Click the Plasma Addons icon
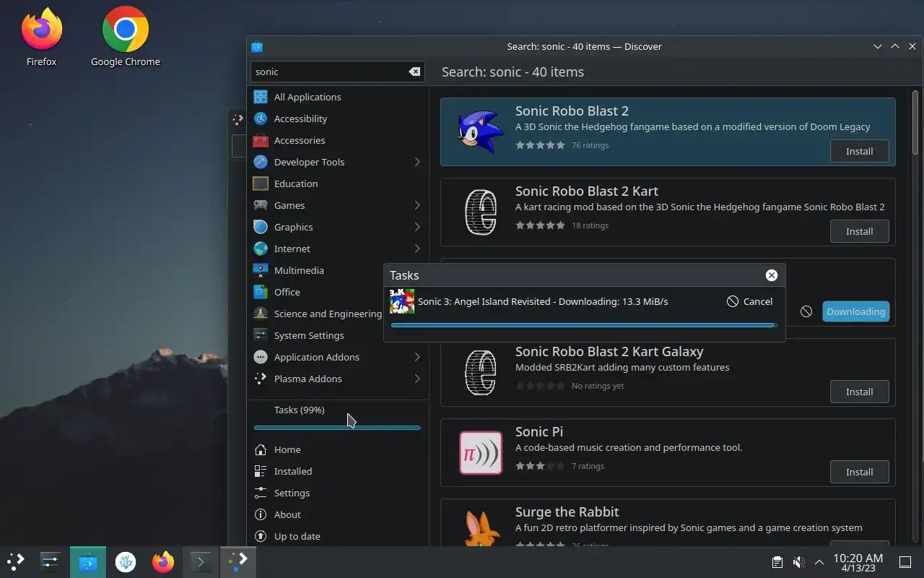 pyautogui.click(x=261, y=379)
